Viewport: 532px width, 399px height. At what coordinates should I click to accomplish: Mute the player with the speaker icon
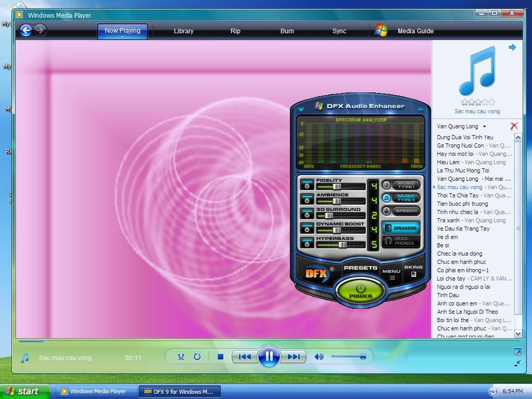click(x=319, y=356)
